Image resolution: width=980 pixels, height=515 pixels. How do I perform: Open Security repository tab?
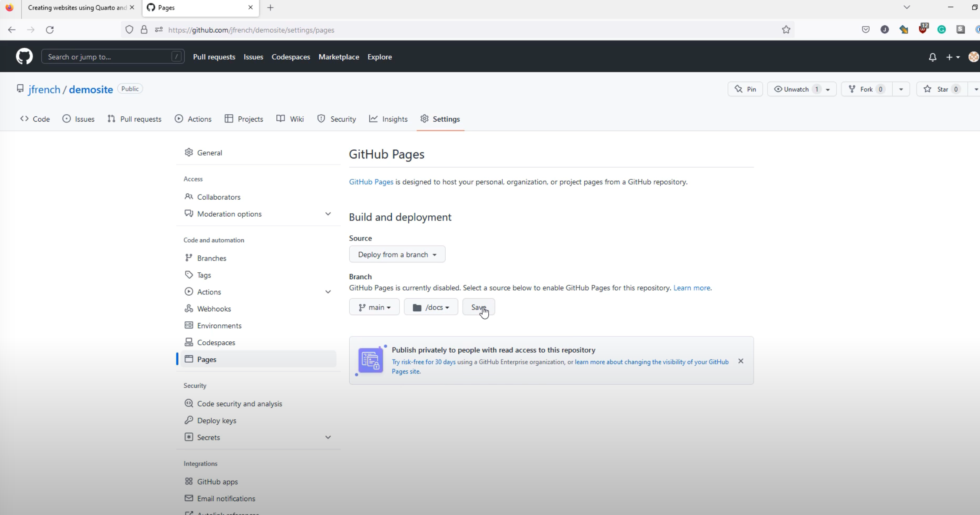[337, 119]
